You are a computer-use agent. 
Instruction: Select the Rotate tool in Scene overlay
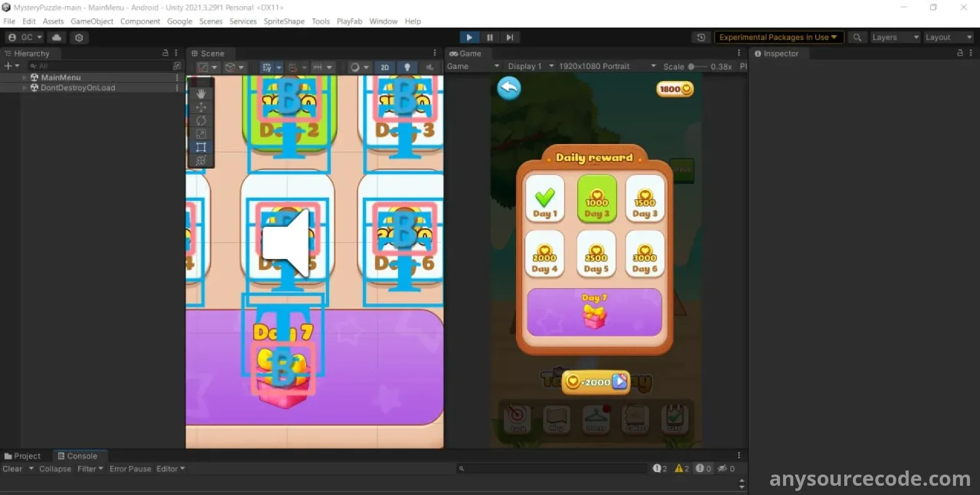[x=201, y=121]
